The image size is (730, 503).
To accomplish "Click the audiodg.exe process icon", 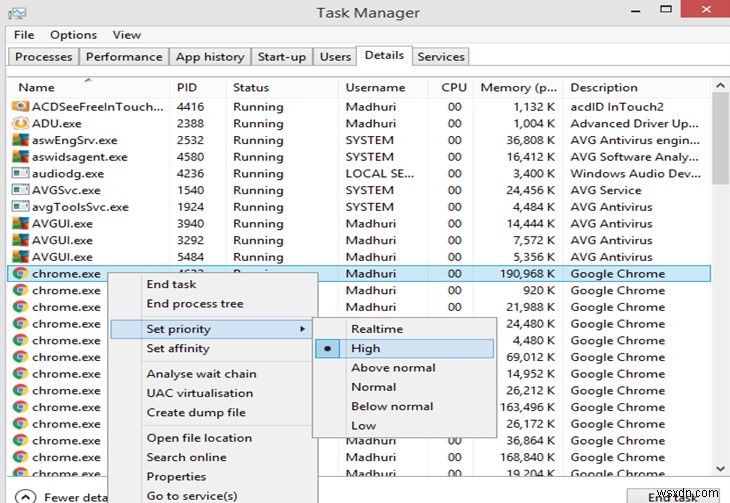I will click(20, 174).
